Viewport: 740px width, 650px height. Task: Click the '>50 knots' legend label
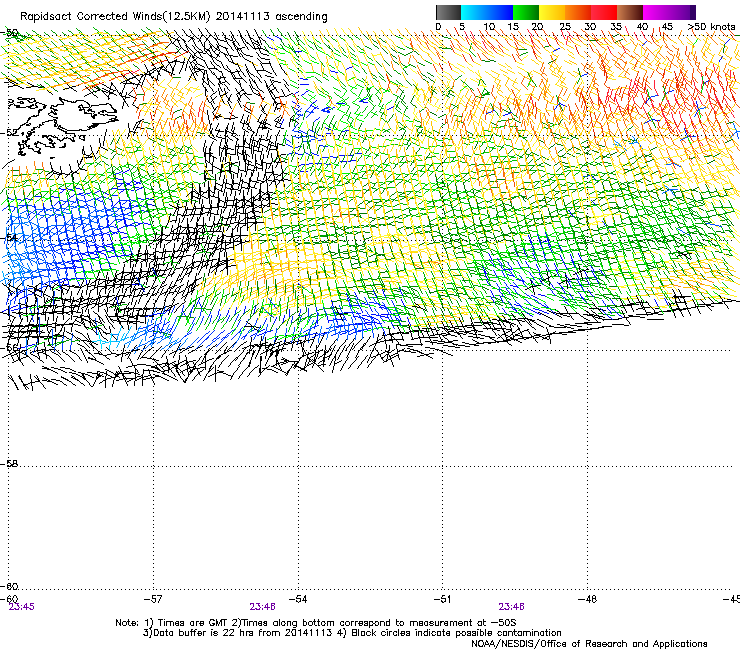[712, 27]
